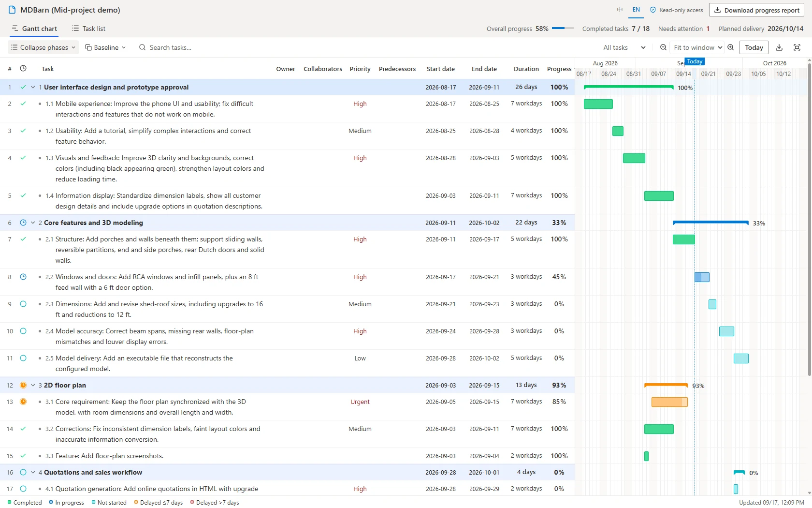Jump the timeline to Today
The height and width of the screenshot is (508, 812).
click(754, 47)
